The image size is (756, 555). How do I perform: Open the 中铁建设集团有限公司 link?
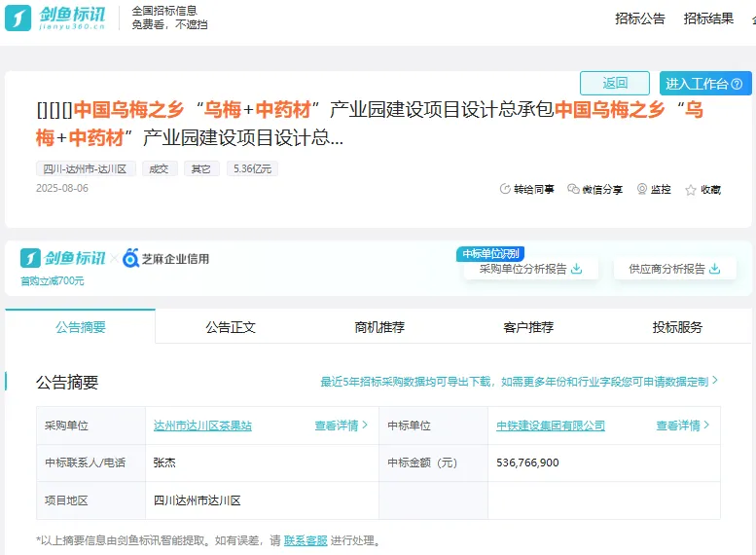pos(551,425)
